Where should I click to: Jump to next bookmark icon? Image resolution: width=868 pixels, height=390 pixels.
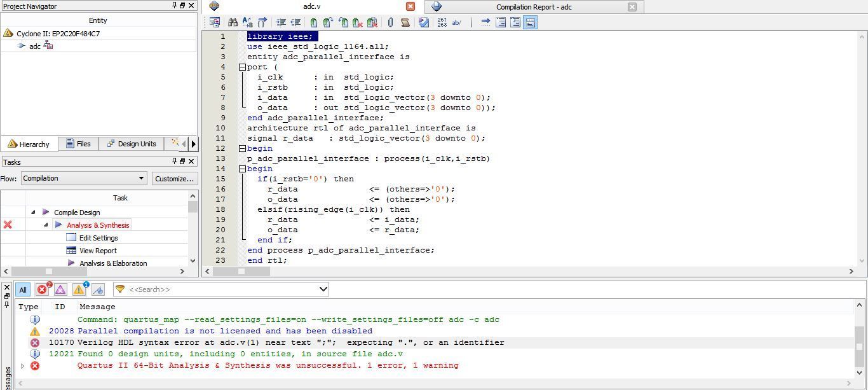click(328, 22)
